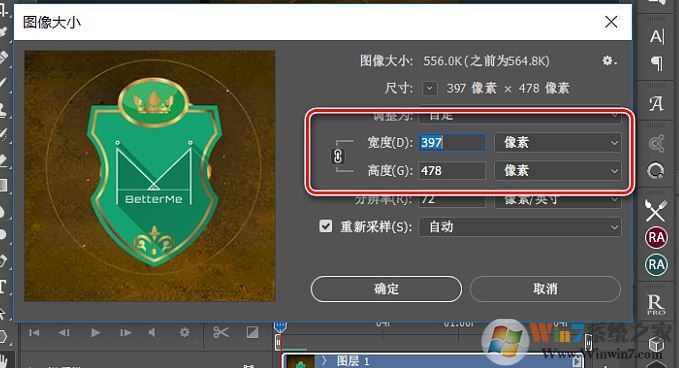This screenshot has height=368, width=679.
Task: Open the 分辨率 unit dropdown 像素/英寸
Action: point(558,200)
